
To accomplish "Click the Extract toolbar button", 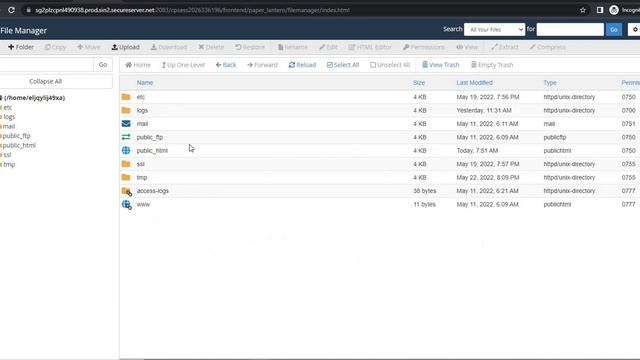I will (x=504, y=47).
